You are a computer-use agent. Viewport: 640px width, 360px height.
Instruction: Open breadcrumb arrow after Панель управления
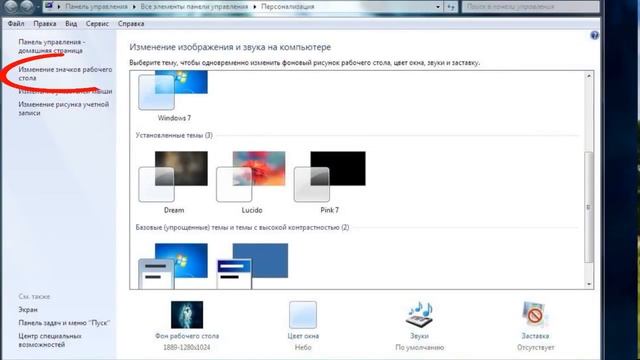pos(134,7)
